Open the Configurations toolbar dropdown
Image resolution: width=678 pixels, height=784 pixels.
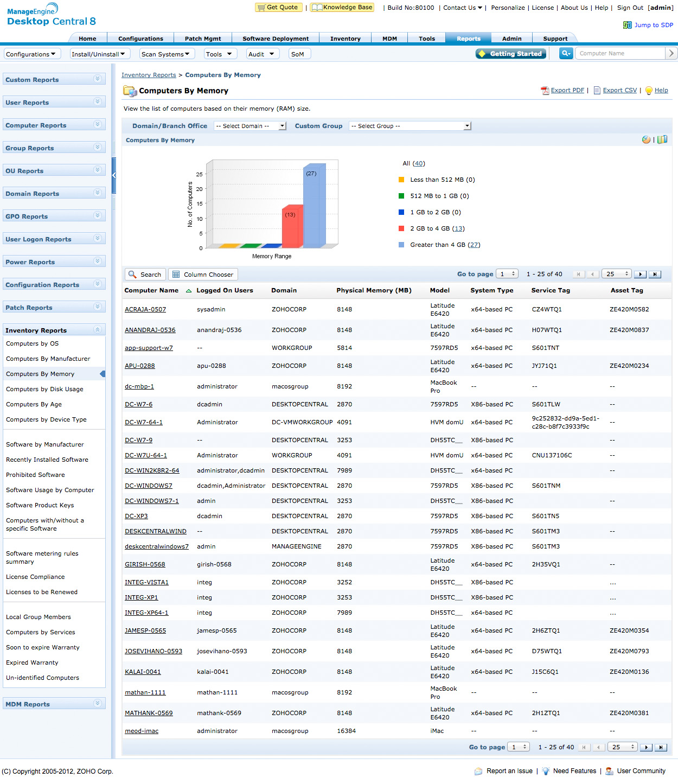[x=32, y=54]
